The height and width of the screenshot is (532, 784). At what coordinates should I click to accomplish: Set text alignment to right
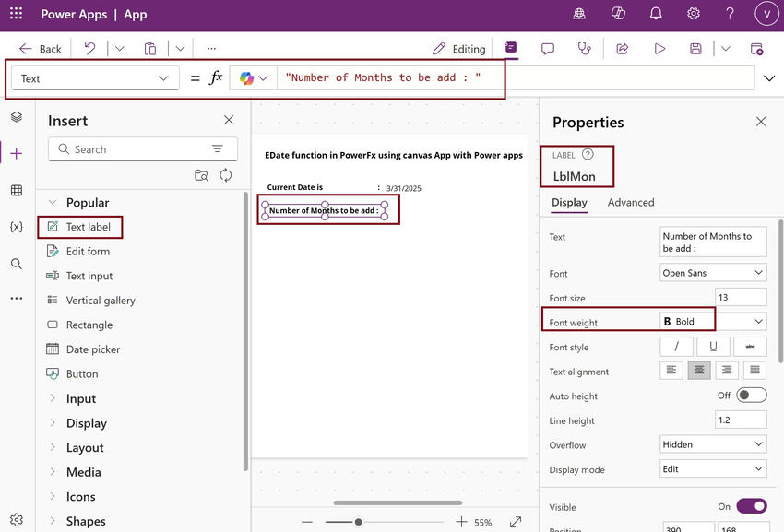coord(727,371)
